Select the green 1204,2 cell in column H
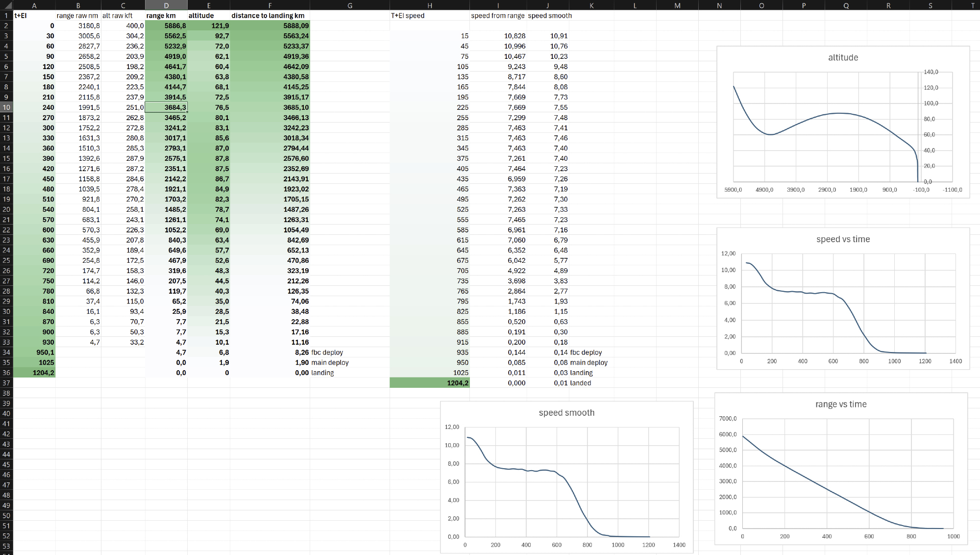 [429, 383]
